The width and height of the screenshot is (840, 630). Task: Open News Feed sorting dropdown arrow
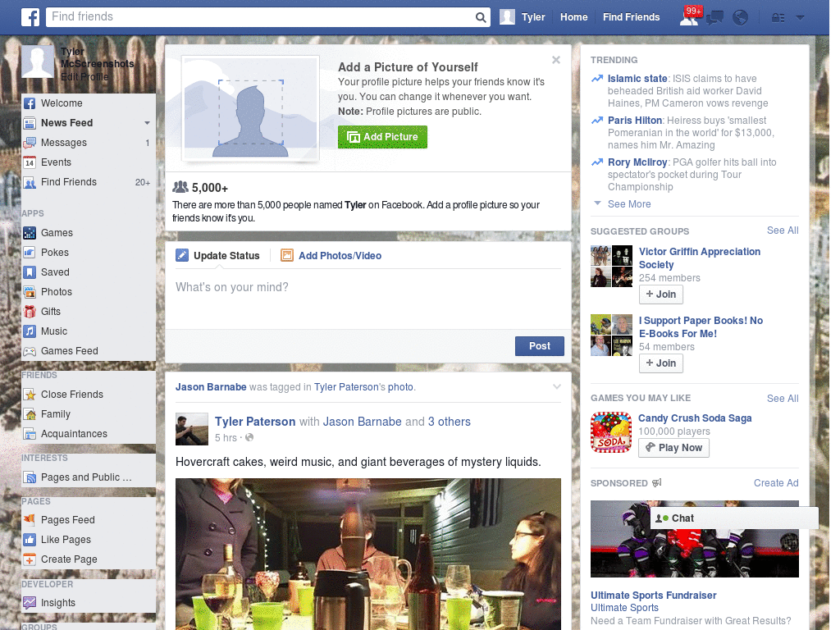[x=147, y=123]
